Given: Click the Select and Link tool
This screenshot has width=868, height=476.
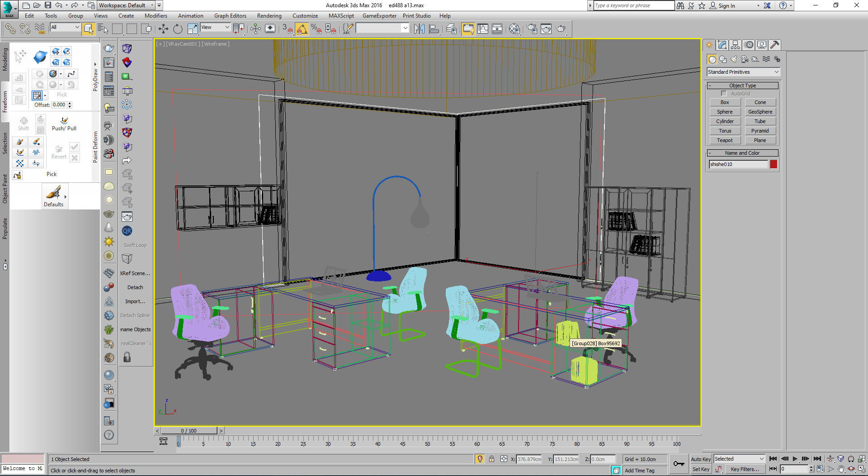Looking at the screenshot, I should point(10,29).
